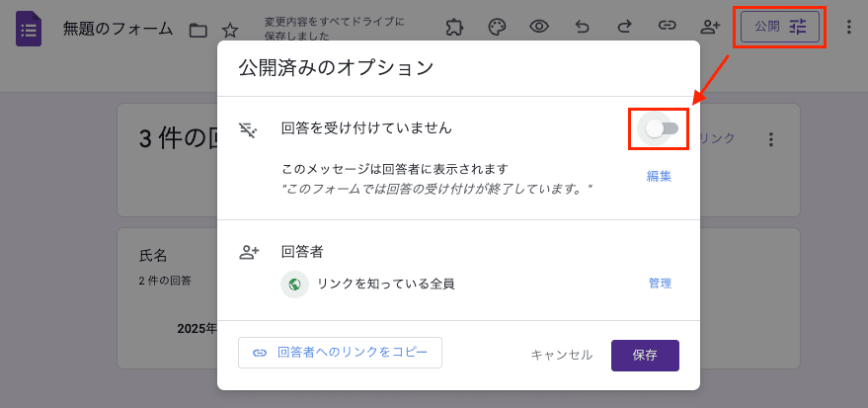
Task: Open the add collaborators person icon
Action: pos(710,27)
